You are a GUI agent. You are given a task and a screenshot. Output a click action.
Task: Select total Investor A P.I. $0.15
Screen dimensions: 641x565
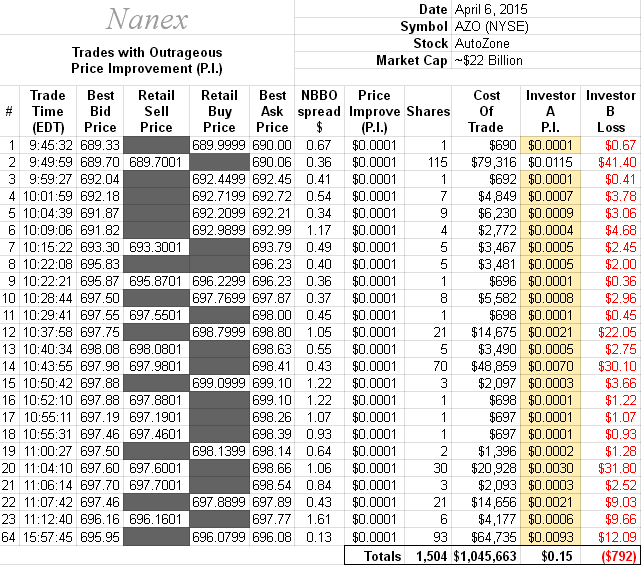click(x=557, y=556)
